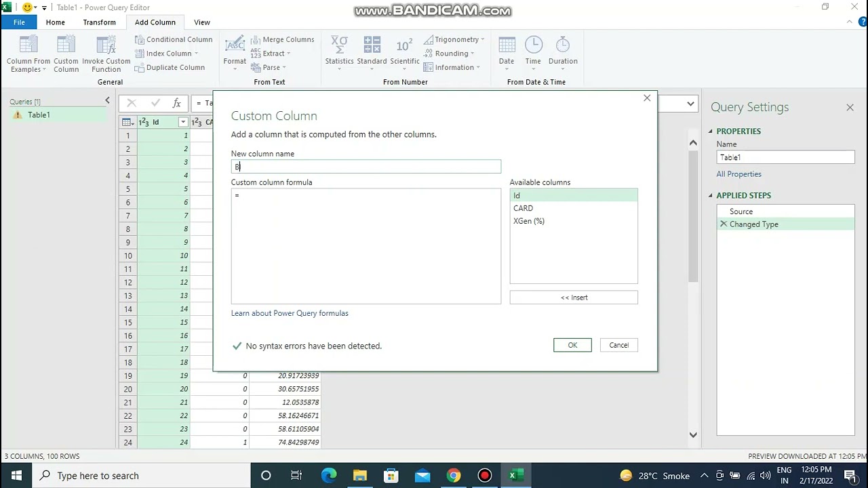Close the Custom Column dialog
Viewport: 868px width, 488px height.
click(x=647, y=99)
